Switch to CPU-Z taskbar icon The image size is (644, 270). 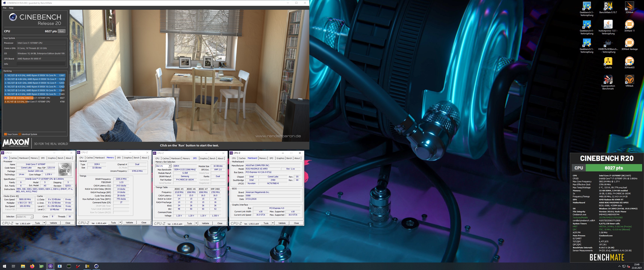pyautogui.click(x=51, y=266)
